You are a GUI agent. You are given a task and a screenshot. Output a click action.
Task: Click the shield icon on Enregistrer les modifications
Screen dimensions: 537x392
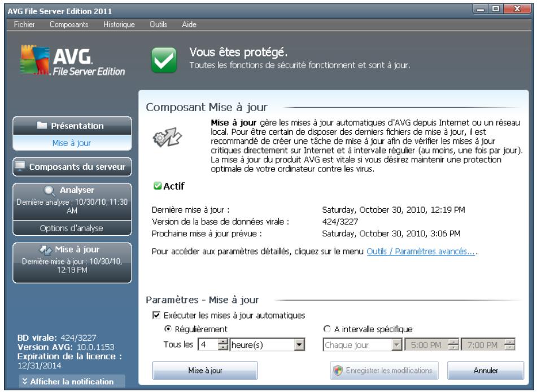[338, 371]
